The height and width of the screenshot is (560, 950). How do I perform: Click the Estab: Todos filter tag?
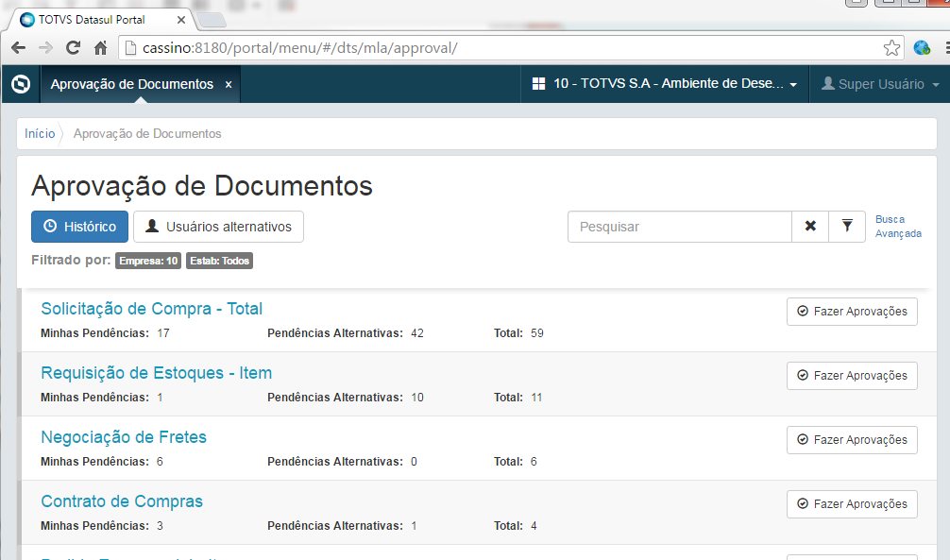tap(219, 261)
